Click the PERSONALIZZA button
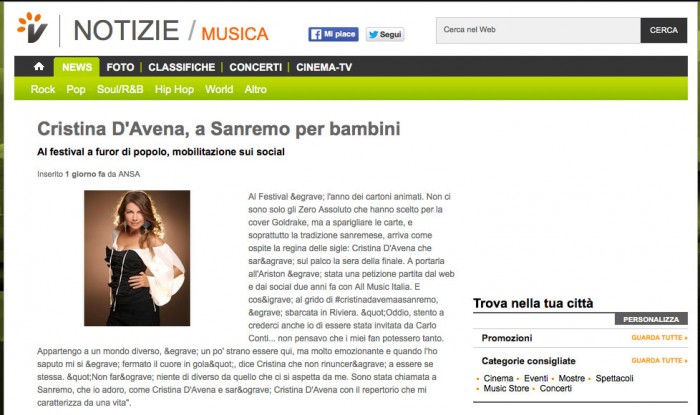Screen dimensions: 700x415 pyautogui.click(x=651, y=319)
